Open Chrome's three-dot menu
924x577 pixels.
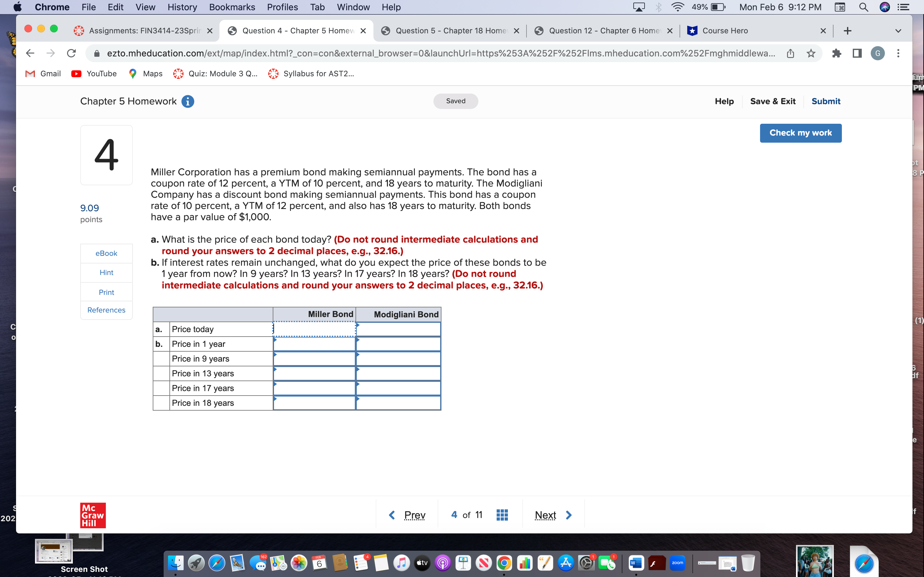pyautogui.click(x=898, y=53)
